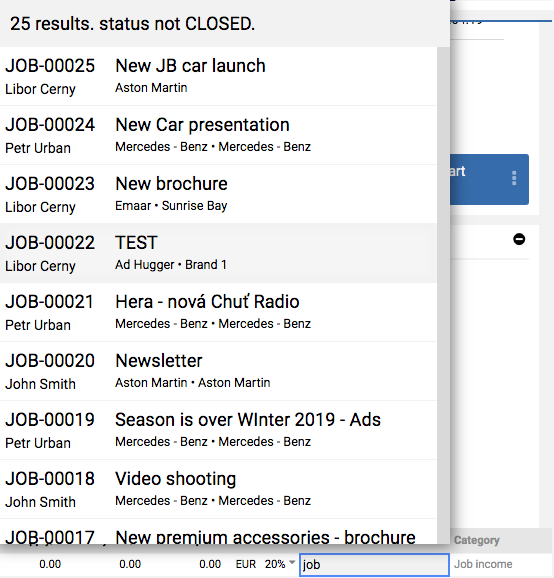Click the first 0.00 amount cell

50,564
